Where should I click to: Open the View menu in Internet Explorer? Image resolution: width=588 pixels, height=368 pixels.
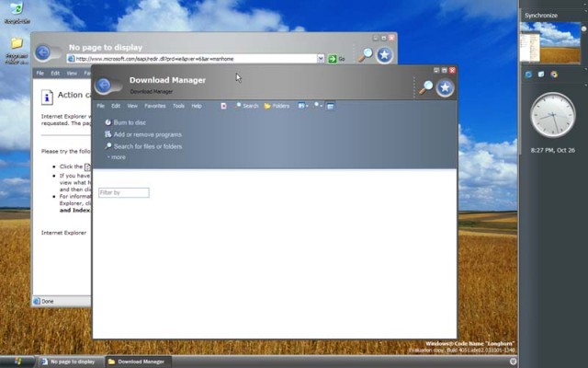coord(72,74)
